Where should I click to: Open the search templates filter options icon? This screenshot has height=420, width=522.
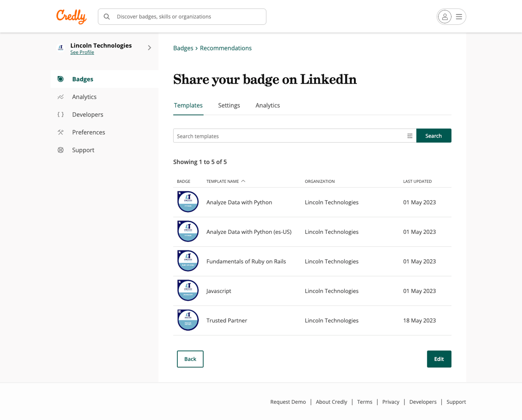410,136
